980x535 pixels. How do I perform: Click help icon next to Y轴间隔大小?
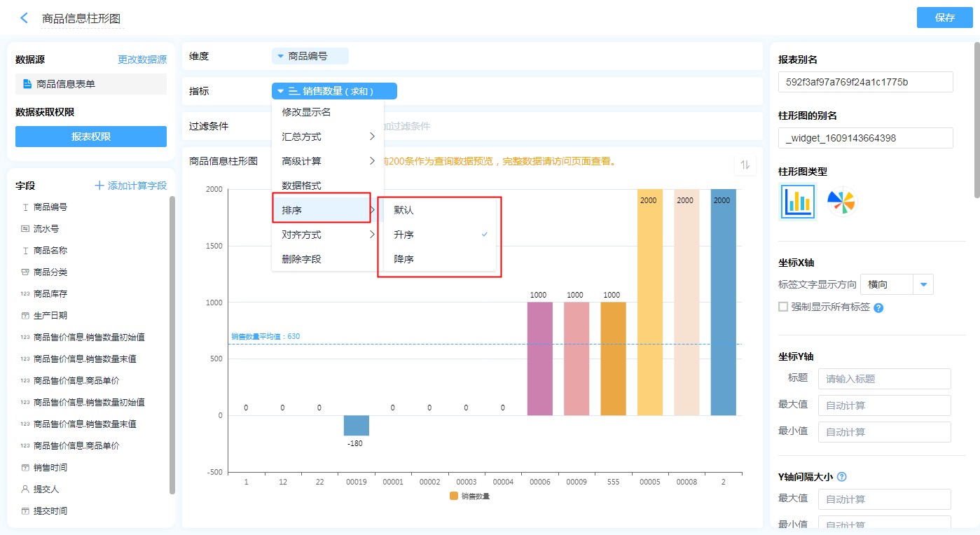[842, 477]
